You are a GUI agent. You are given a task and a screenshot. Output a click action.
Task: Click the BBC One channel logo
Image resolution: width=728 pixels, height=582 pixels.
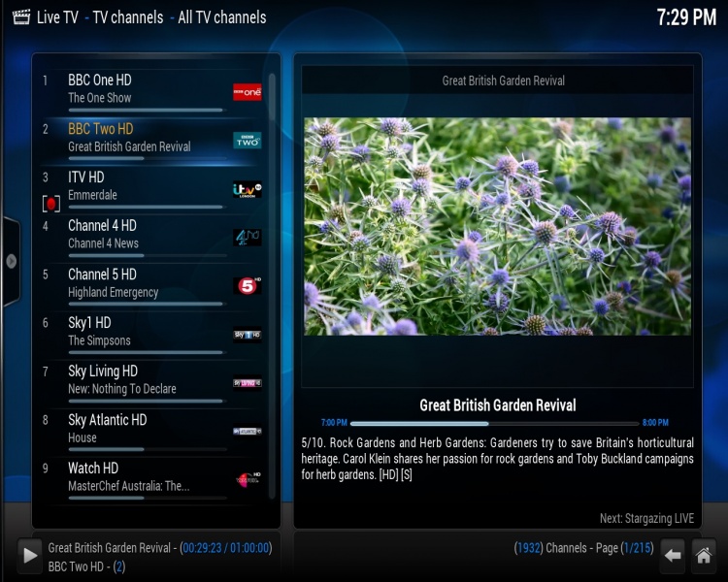[x=247, y=92]
